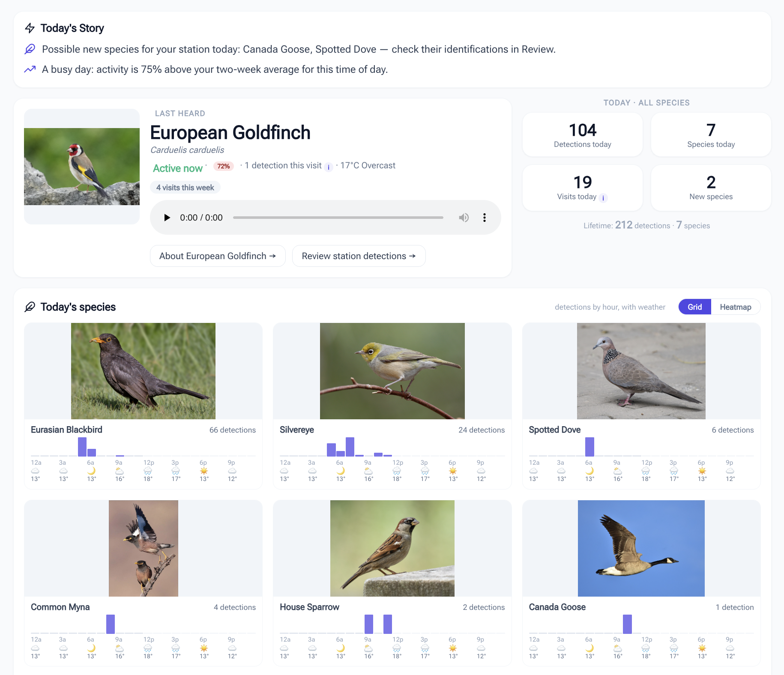This screenshot has width=784, height=675.
Task: Open Review station detections
Action: 359,256
